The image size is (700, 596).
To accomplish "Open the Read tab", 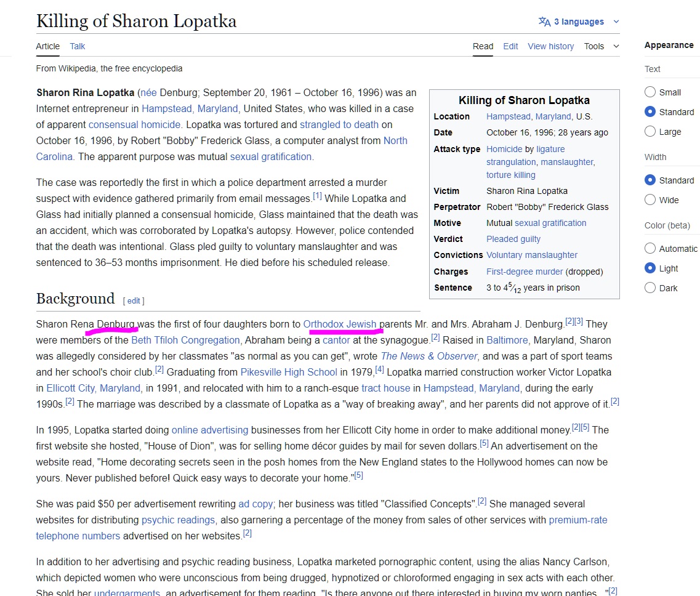I will pyautogui.click(x=483, y=46).
